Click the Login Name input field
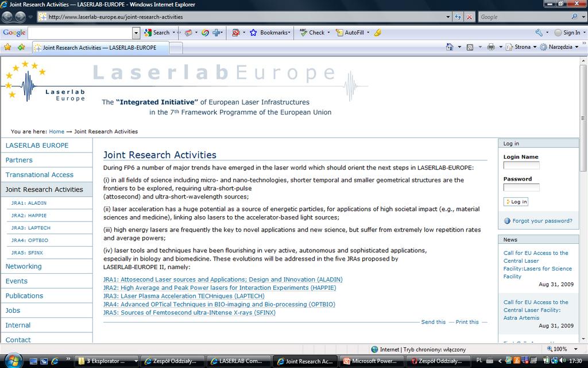The image size is (588, 368). (x=521, y=166)
